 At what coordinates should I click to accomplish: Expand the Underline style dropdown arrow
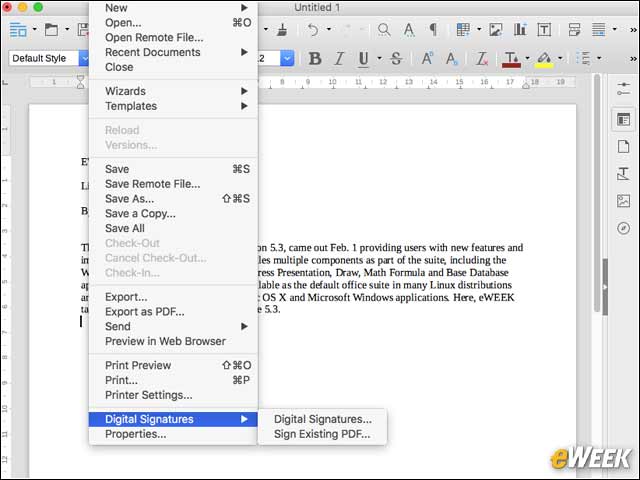(x=379, y=58)
